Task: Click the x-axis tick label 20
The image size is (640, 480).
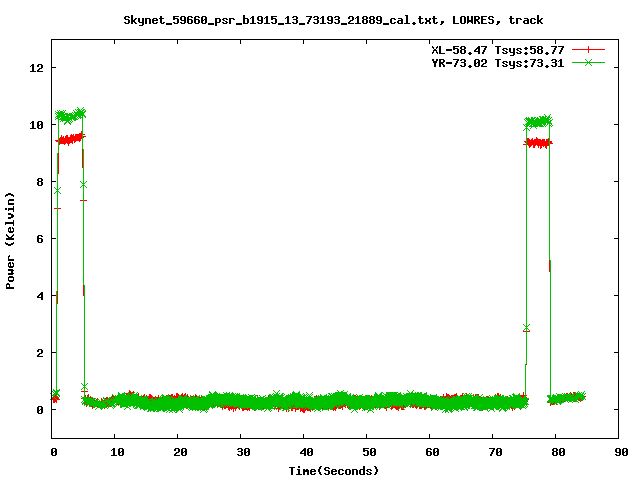Action: [180, 452]
